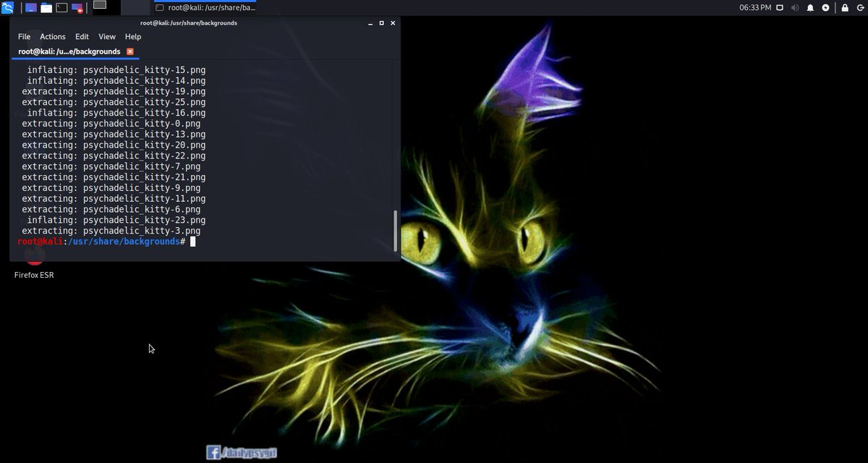
Task: Click the terminal prompt input cursor
Action: (192, 242)
